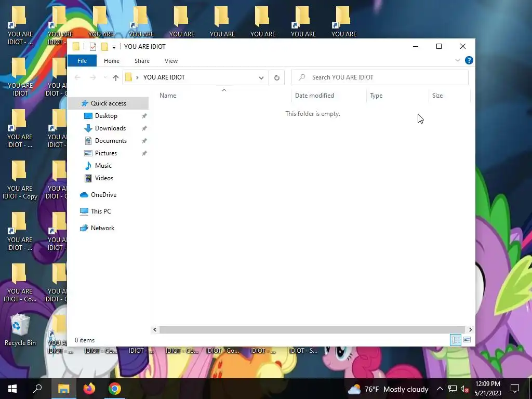Open Videos in the navigation pane
The image size is (532, 399).
(x=104, y=178)
